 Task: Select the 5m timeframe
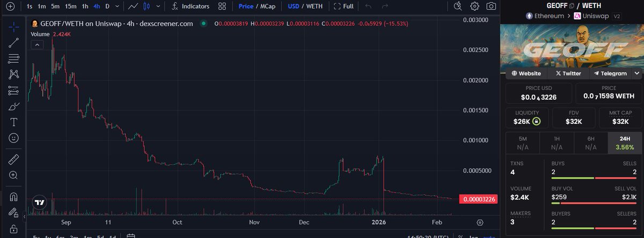55,6
